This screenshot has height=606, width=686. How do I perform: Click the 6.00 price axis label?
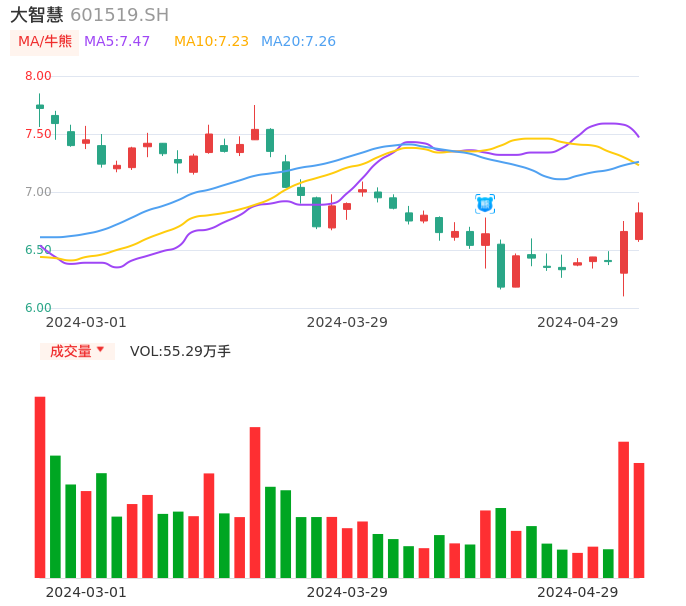38,308
